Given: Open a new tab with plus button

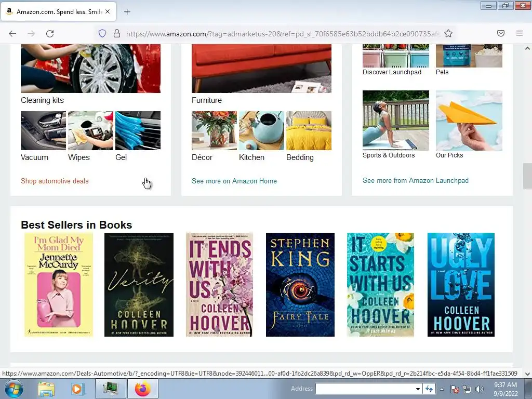Looking at the screenshot, I should pos(127,12).
